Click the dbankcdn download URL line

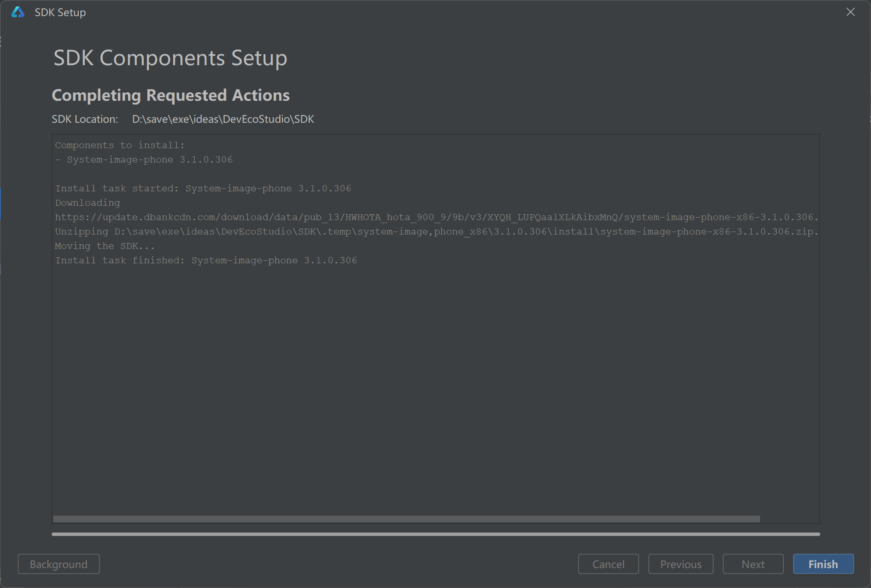436,217
